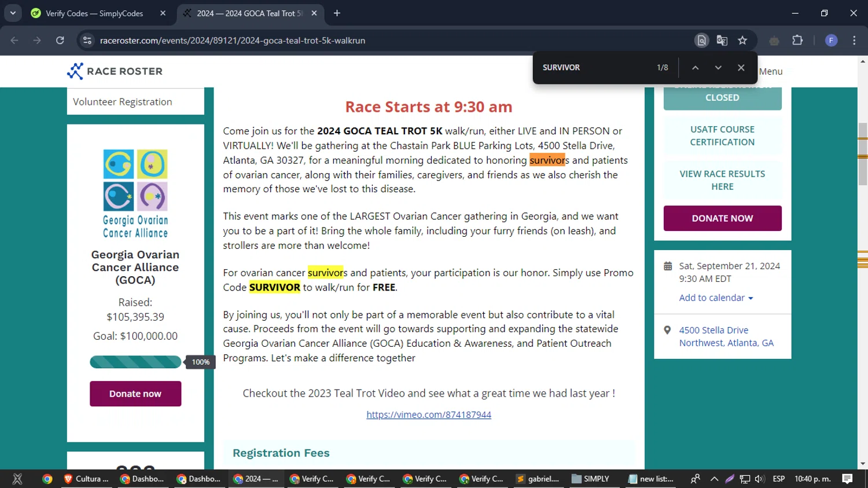Switch the ESP input language indicator
The height and width of the screenshot is (488, 868).
[779, 479]
